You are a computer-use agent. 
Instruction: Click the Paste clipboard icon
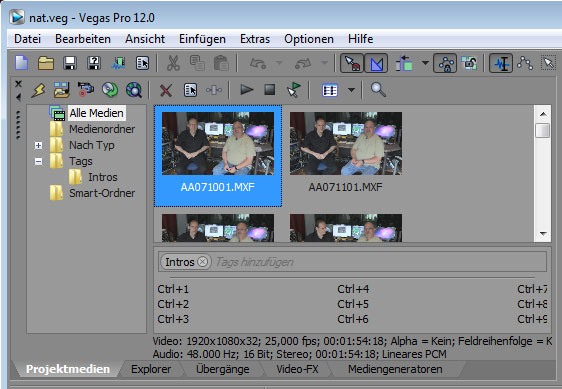pyautogui.click(x=221, y=63)
